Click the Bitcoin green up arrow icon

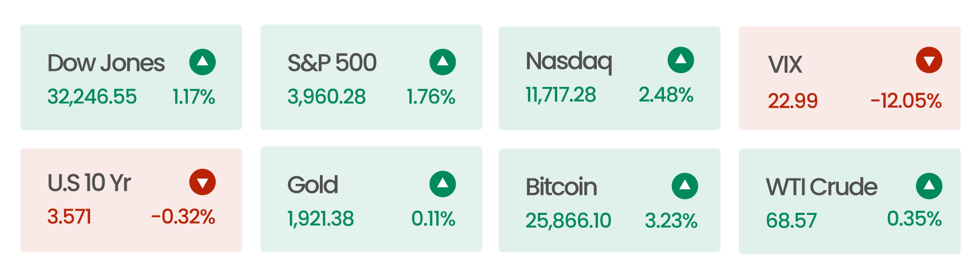(685, 186)
